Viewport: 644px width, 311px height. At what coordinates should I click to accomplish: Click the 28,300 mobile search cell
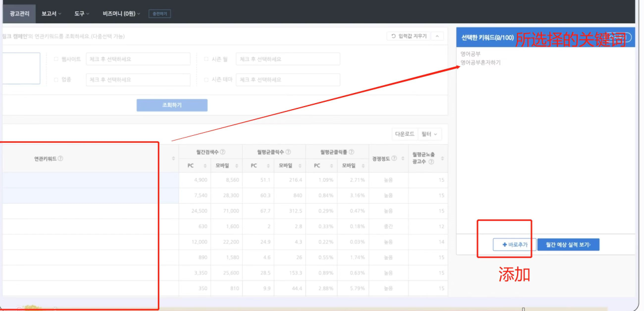point(227,195)
